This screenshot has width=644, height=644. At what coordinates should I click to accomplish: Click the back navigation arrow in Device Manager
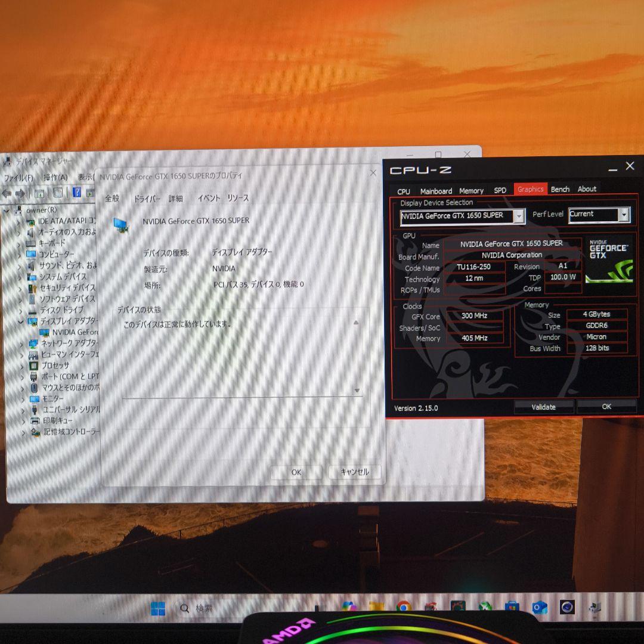tap(7, 193)
